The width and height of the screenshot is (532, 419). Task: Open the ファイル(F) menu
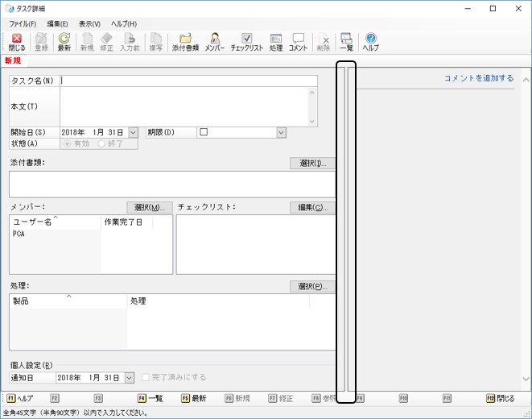pyautogui.click(x=23, y=24)
